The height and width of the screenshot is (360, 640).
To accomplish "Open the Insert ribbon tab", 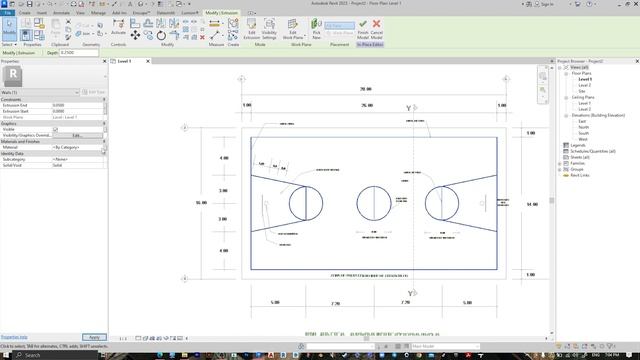I will [42, 13].
